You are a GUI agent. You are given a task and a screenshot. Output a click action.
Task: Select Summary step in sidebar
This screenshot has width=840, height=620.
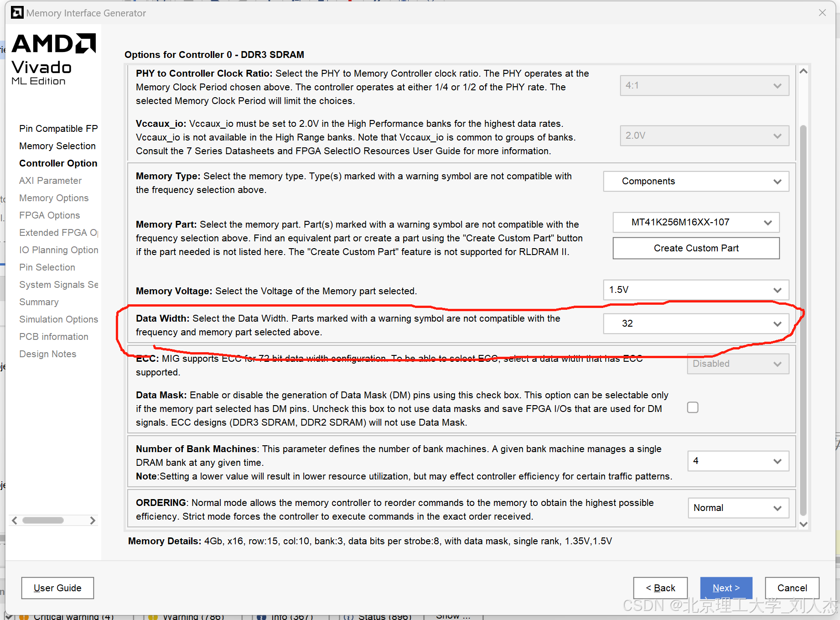tap(39, 302)
